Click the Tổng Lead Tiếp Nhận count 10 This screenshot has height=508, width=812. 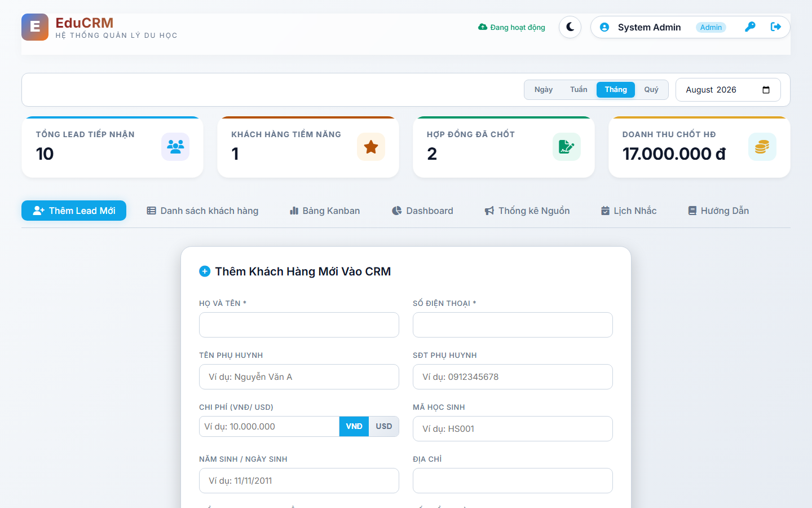45,154
